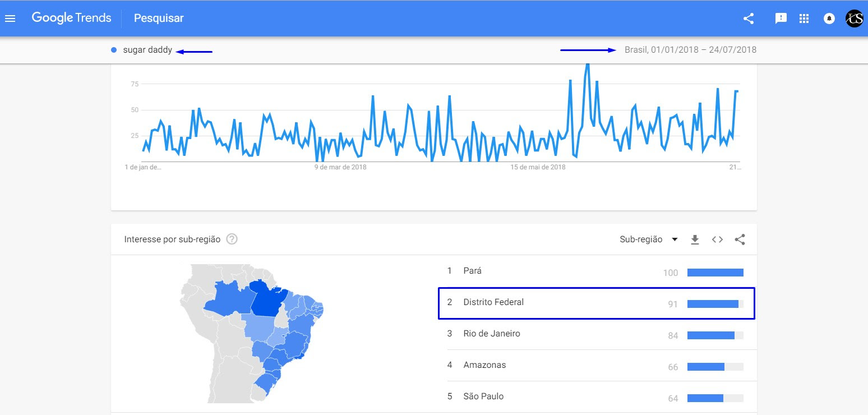The height and width of the screenshot is (415, 868).
Task: Click the Pesquisar header title
Action: click(159, 19)
